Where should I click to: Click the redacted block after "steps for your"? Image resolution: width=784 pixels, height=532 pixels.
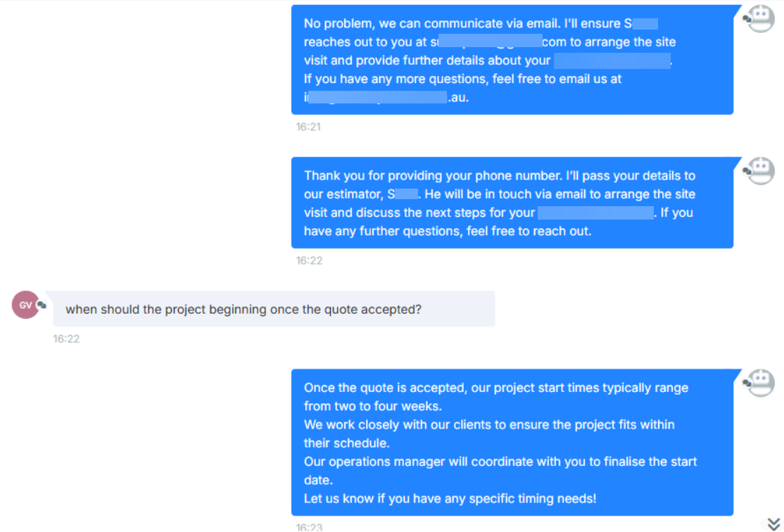coord(595,212)
